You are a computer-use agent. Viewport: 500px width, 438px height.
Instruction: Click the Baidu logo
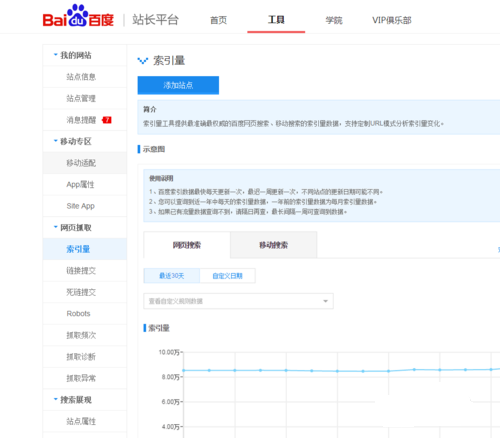pyautogui.click(x=78, y=16)
